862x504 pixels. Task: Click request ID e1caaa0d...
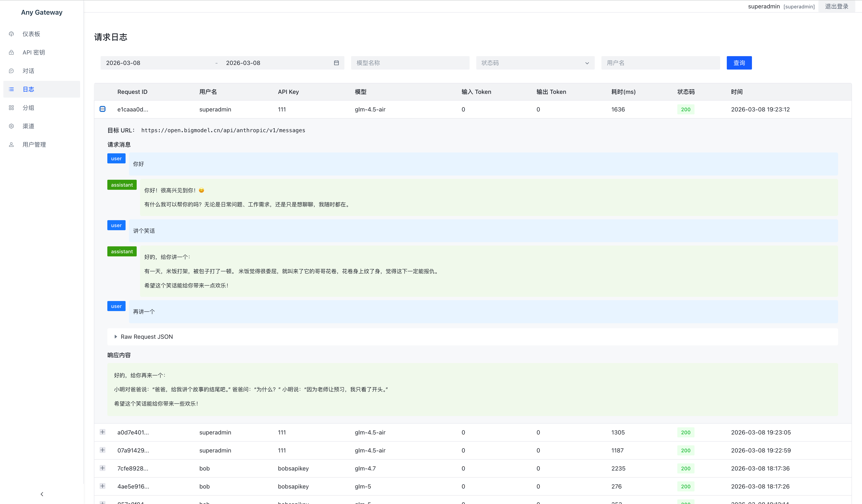point(133,109)
